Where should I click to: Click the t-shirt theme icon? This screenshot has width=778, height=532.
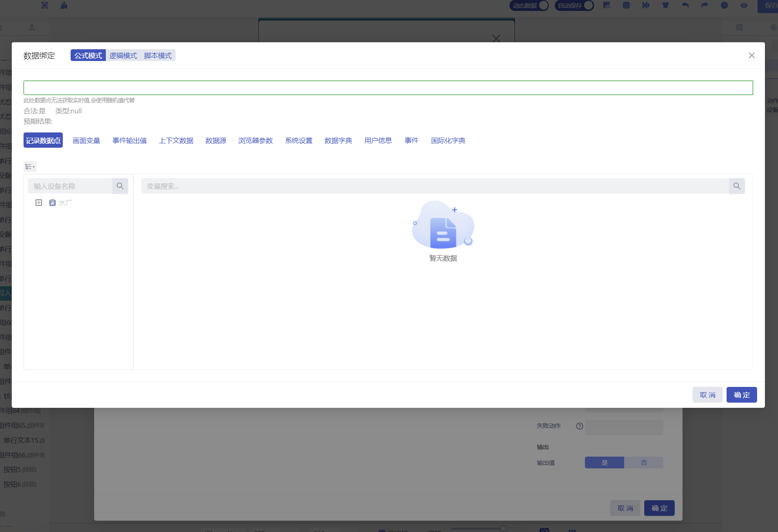coord(666,6)
